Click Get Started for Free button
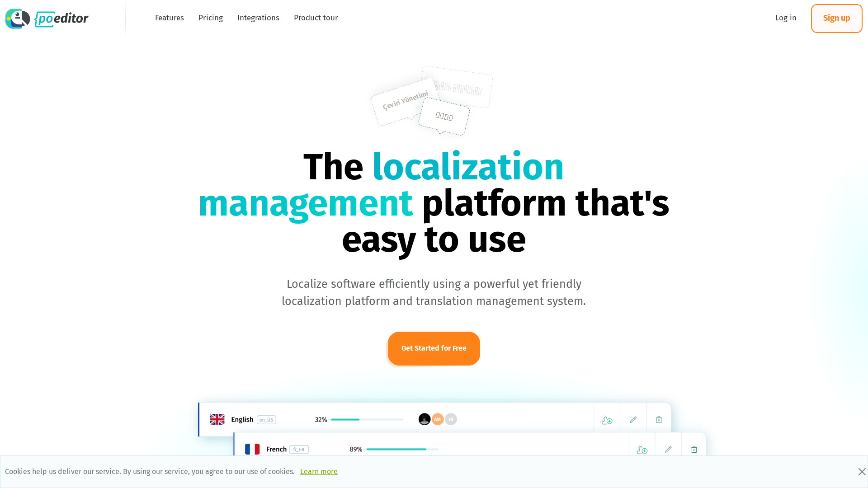Image resolution: width=868 pixels, height=488 pixels. (434, 348)
